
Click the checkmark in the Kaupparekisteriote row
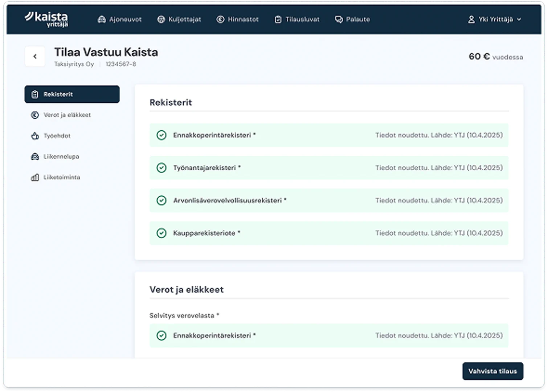[x=161, y=233]
